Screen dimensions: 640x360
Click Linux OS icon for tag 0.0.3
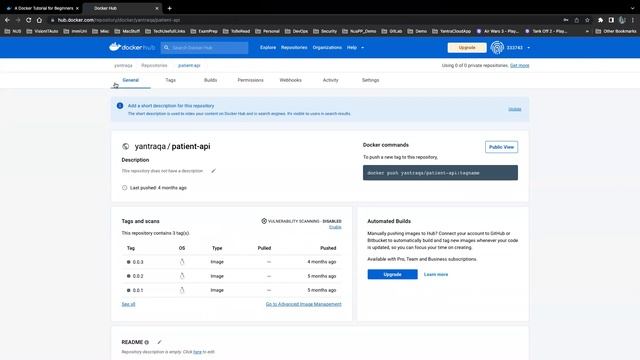point(182,262)
